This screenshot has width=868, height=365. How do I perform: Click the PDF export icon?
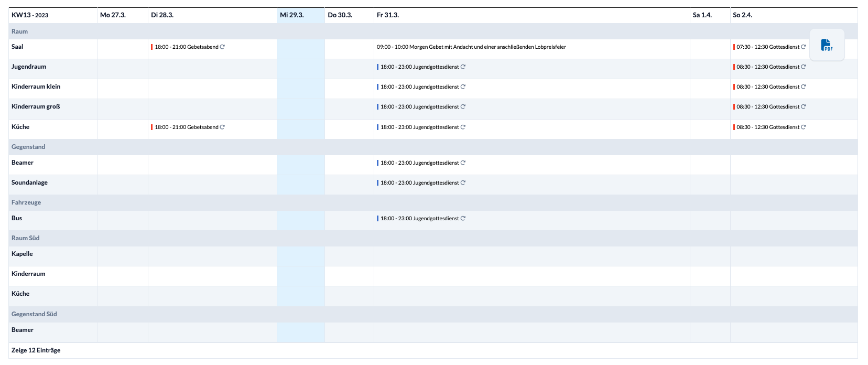827,45
